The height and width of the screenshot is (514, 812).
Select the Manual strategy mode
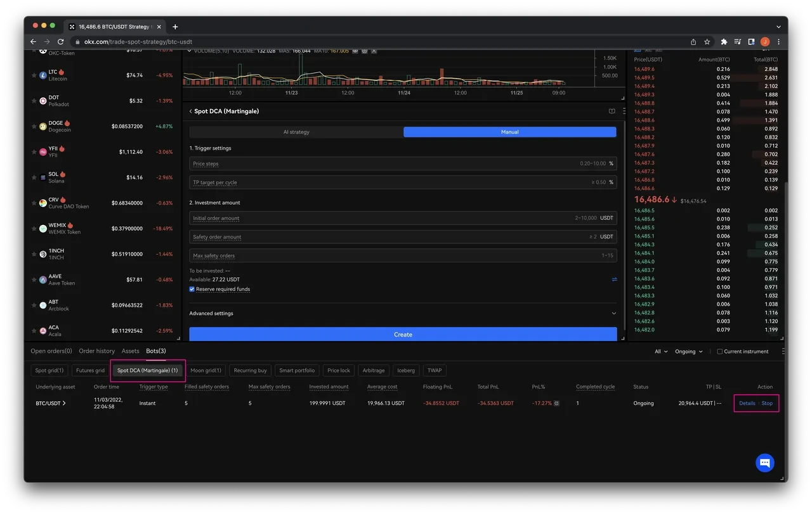[510, 132]
